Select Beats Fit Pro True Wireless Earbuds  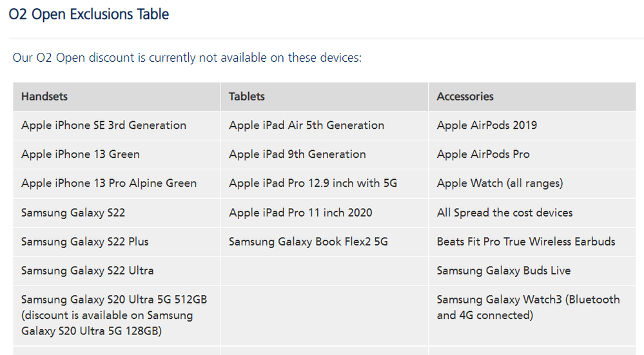coord(526,242)
